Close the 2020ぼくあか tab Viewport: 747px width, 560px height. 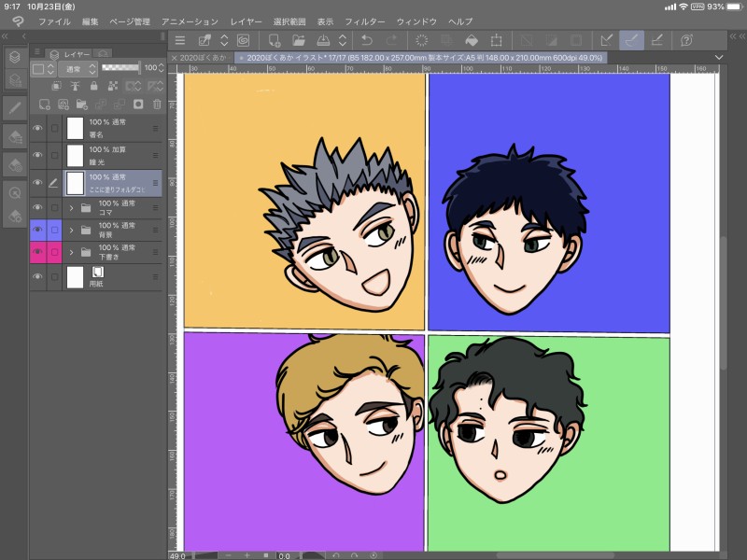[x=174, y=58]
